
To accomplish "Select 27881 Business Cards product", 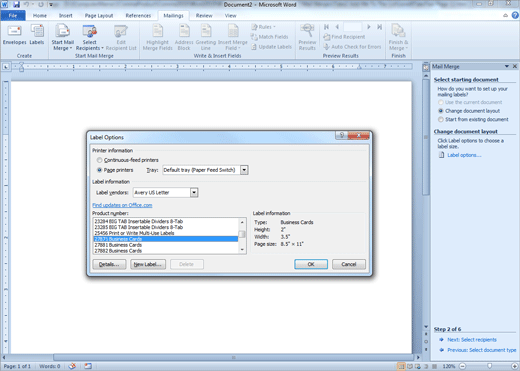I will click(166, 245).
